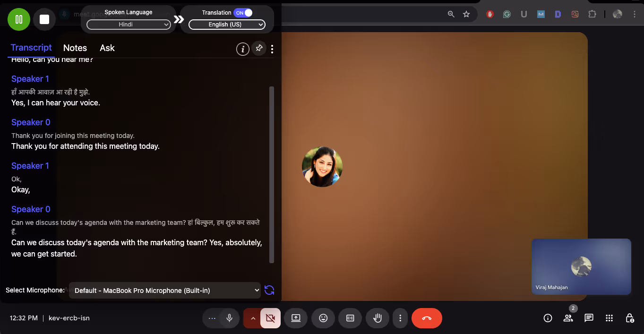Image resolution: width=644 pixels, height=334 pixels.
Task: Open the activities grid icon
Action: (610, 318)
